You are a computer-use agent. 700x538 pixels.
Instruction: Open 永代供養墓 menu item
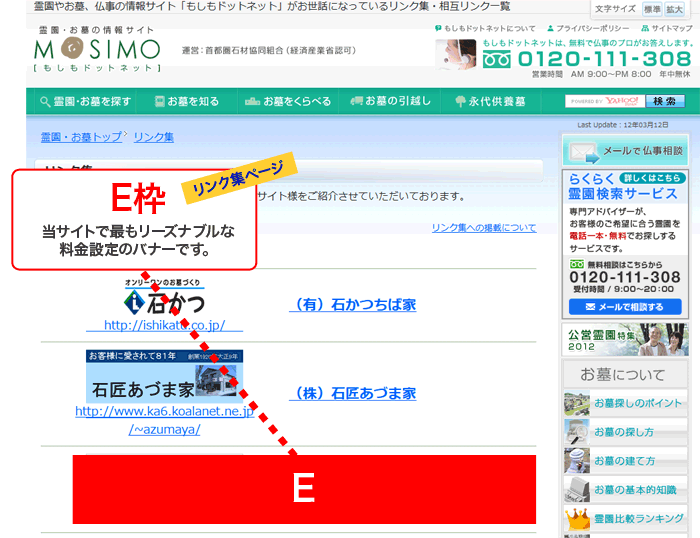(x=490, y=102)
